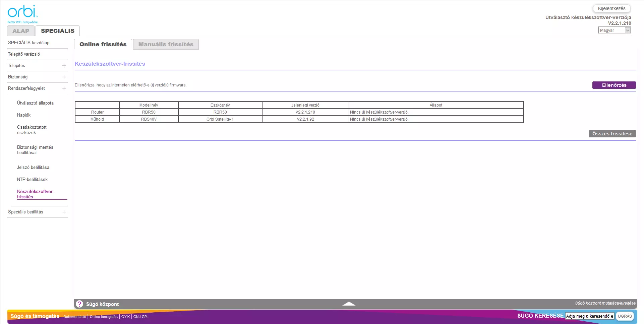Open Csatlakoztatott eszközök page
The width and height of the screenshot is (644, 324).
point(32,130)
